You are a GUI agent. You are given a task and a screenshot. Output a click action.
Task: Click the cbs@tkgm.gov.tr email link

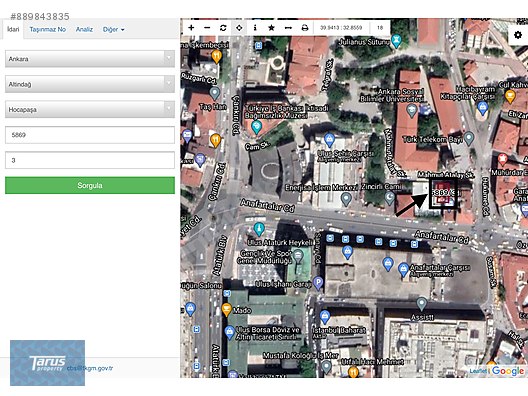(90, 368)
